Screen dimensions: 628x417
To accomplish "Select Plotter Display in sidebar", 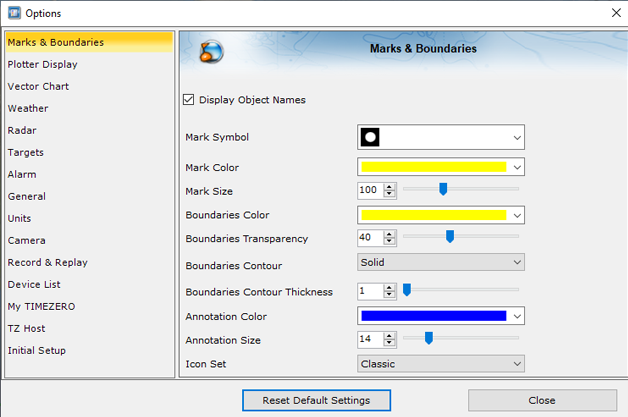I will click(42, 65).
